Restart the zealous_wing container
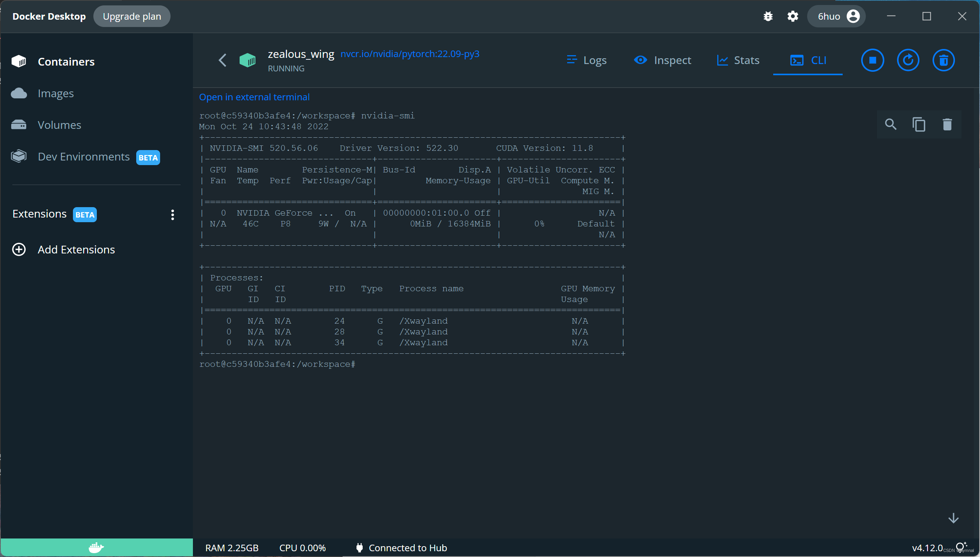The image size is (980, 557). pyautogui.click(x=908, y=60)
